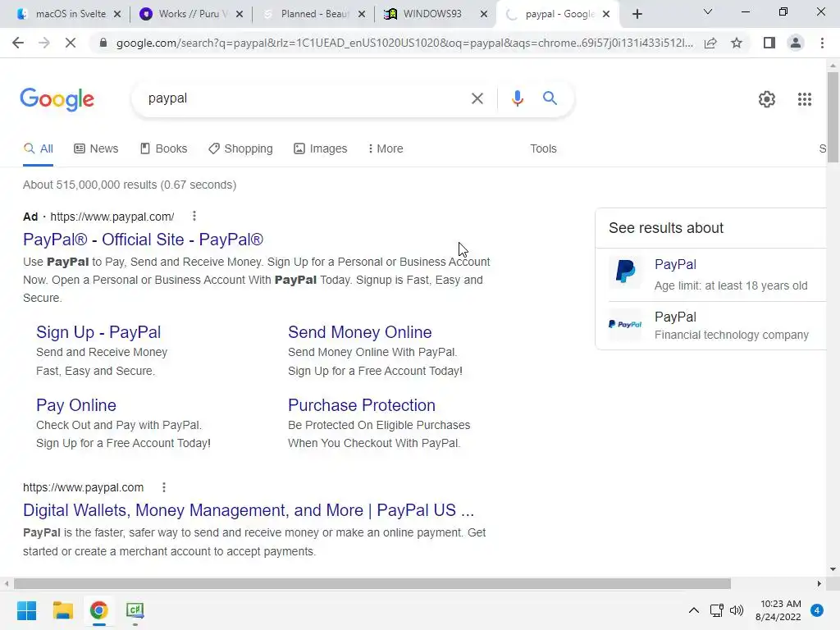Open PayPal age limit result
840x630 pixels.
pos(676,265)
